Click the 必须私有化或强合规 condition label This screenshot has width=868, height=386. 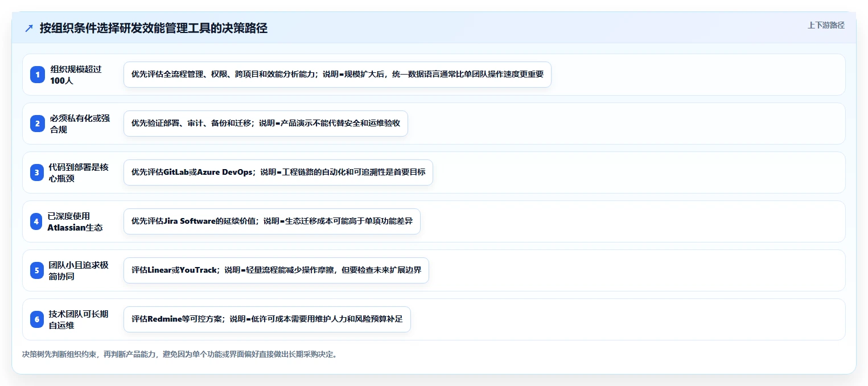point(80,124)
